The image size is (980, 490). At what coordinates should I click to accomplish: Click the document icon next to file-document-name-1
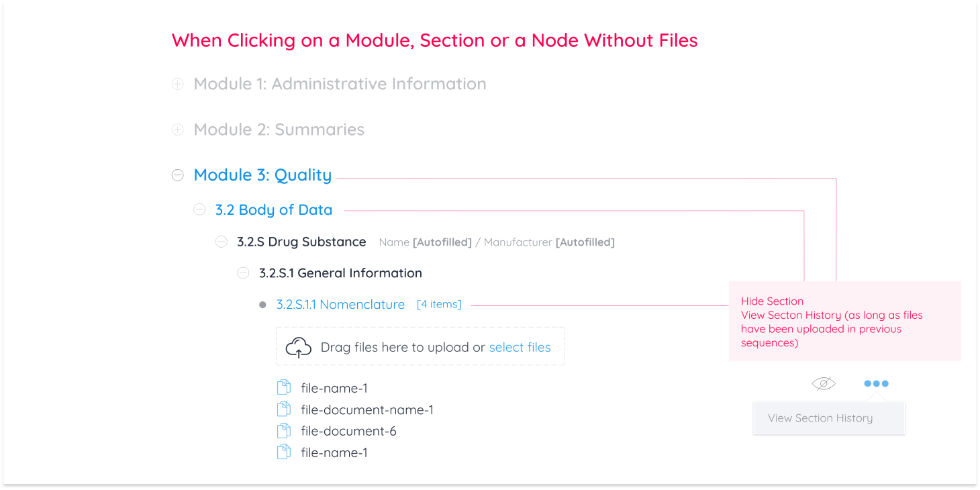[283, 409]
